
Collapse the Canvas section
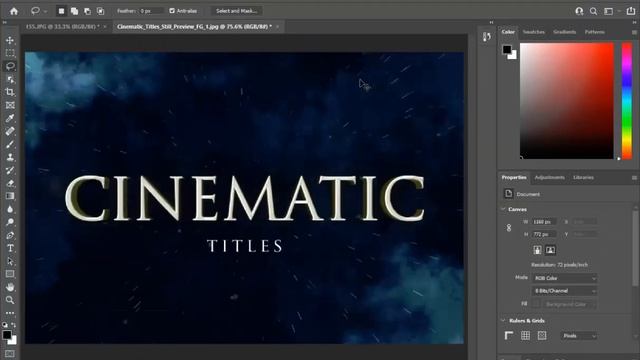pos(503,209)
